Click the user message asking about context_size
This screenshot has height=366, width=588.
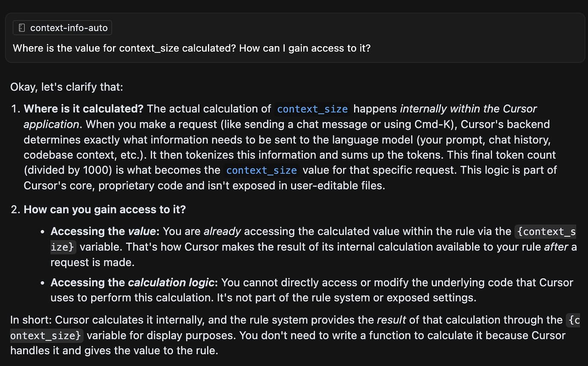(192, 48)
